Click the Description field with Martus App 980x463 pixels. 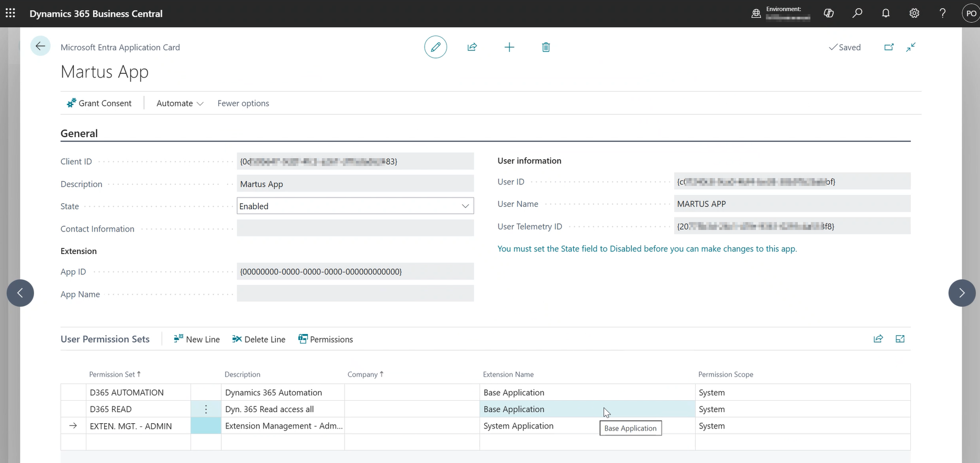[355, 184]
